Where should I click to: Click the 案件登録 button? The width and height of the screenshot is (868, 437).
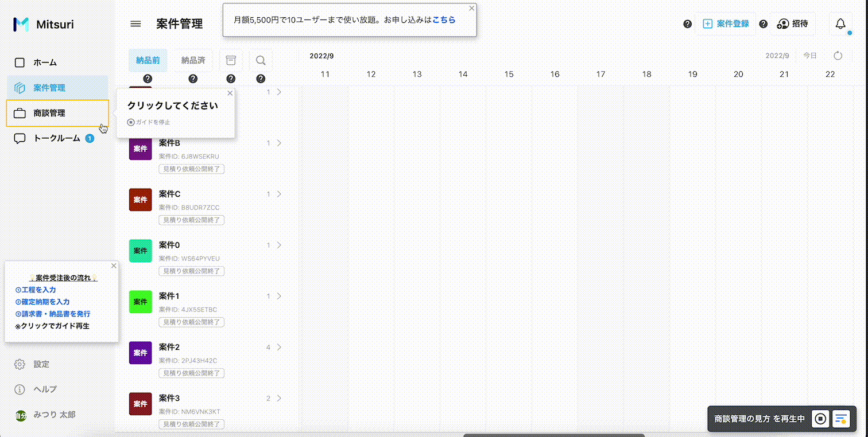(x=726, y=24)
